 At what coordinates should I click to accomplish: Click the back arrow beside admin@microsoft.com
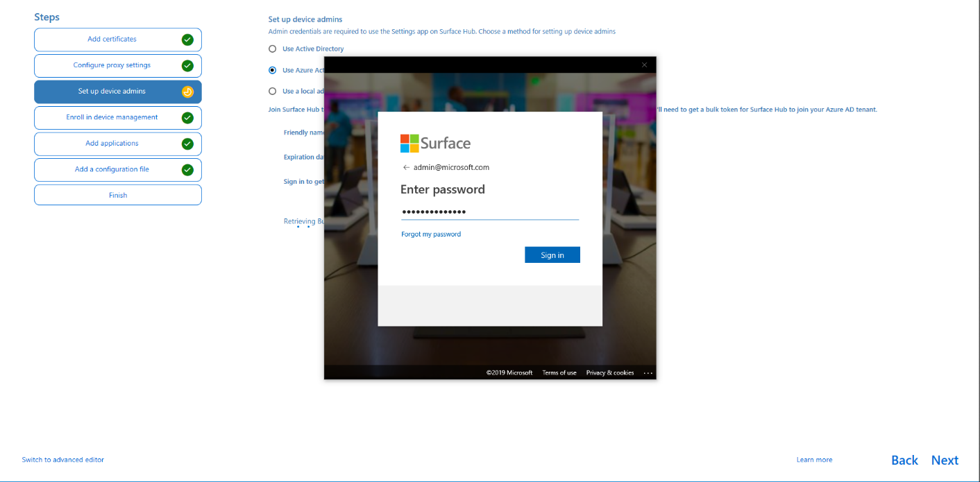(406, 167)
